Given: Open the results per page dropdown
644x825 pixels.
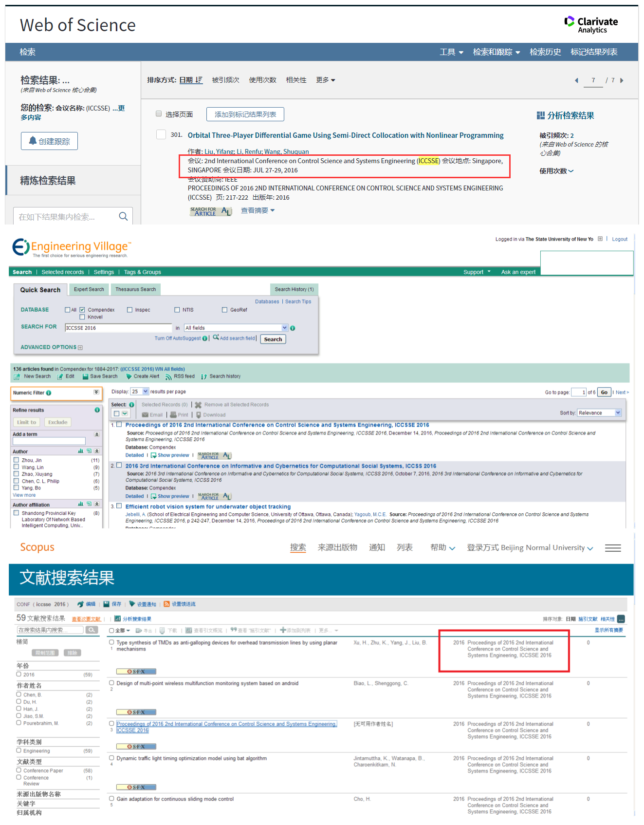Looking at the screenshot, I should click(140, 392).
